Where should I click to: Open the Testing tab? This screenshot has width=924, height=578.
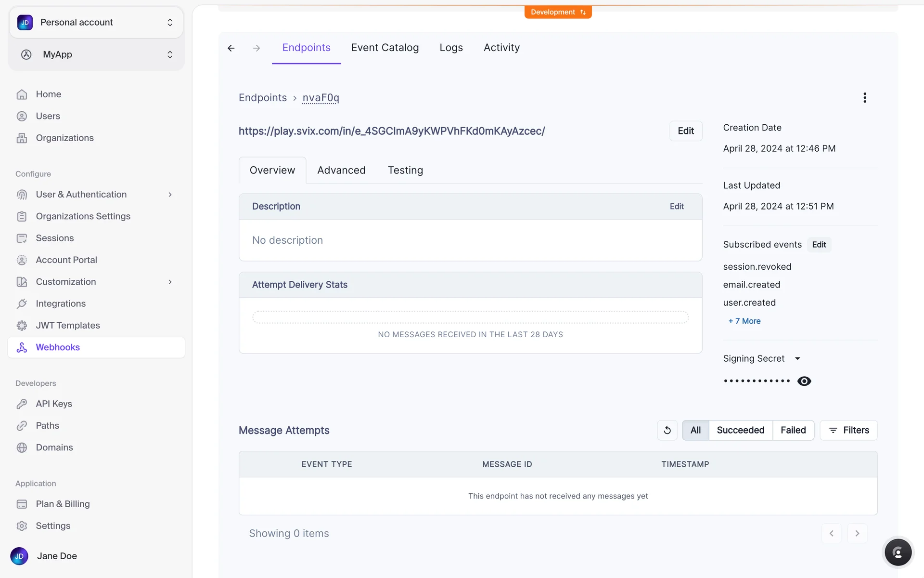click(x=405, y=170)
